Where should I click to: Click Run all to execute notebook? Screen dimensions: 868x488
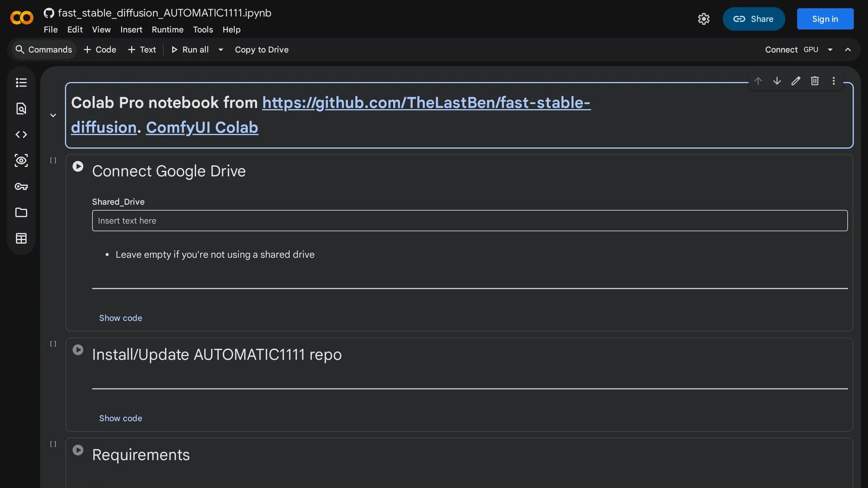tap(190, 50)
